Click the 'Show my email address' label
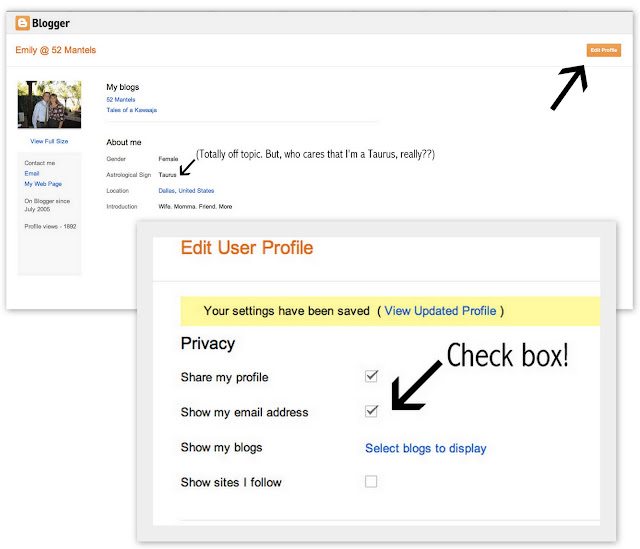 [x=244, y=413]
